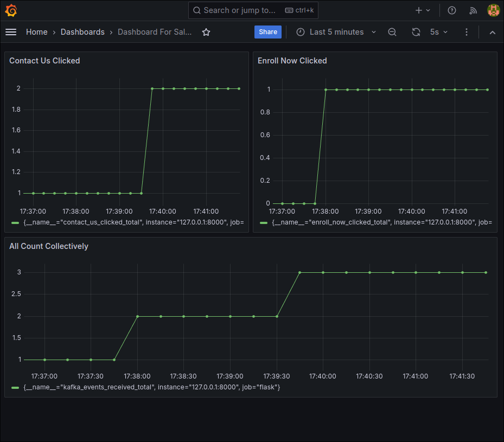
Task: Open the user avatar profile menu
Action: coord(493,11)
